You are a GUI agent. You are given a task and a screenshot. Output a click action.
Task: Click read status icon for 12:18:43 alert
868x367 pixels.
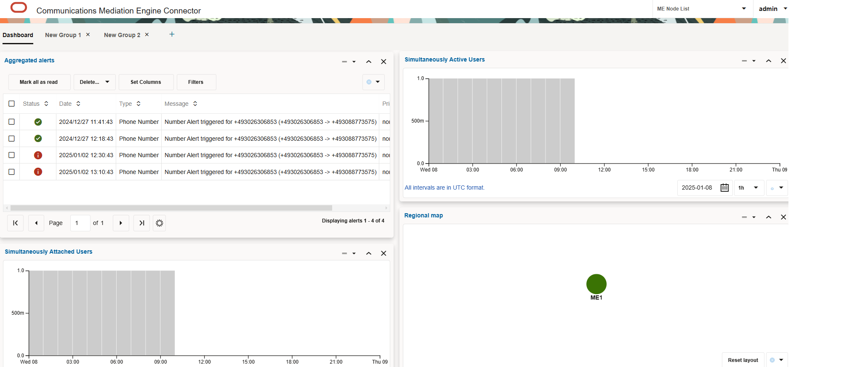38,138
